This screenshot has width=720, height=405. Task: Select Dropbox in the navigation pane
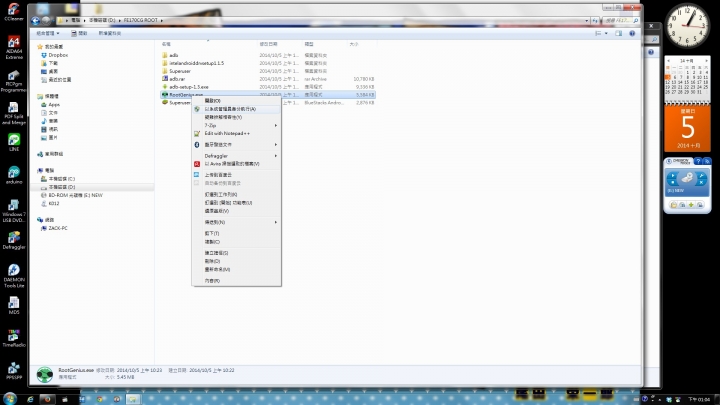pos(58,55)
